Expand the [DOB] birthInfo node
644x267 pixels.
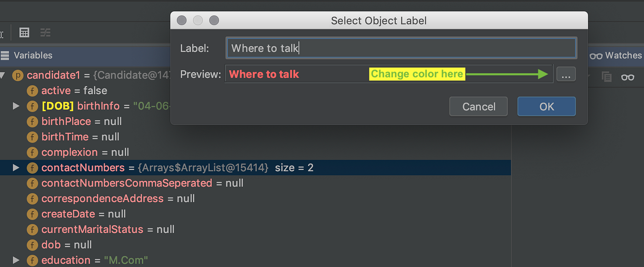[x=16, y=106]
